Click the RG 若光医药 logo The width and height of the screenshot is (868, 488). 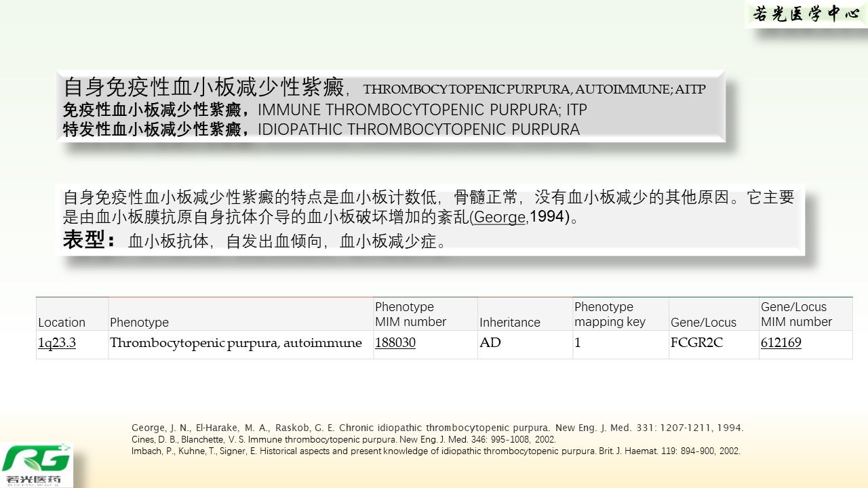tap(36, 466)
